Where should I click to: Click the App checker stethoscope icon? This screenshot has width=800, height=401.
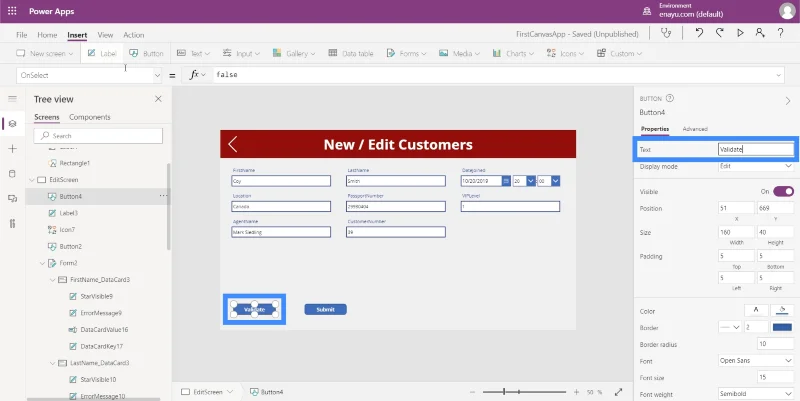[x=666, y=33]
